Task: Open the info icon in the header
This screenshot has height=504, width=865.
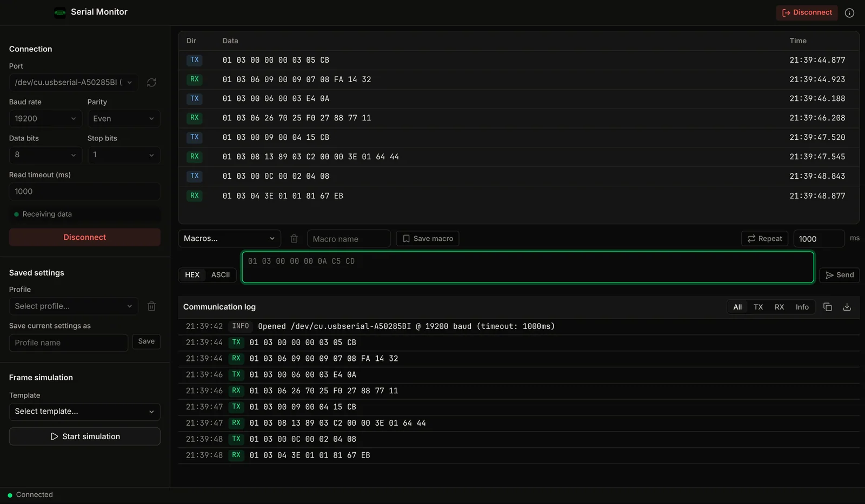Action: [849, 12]
